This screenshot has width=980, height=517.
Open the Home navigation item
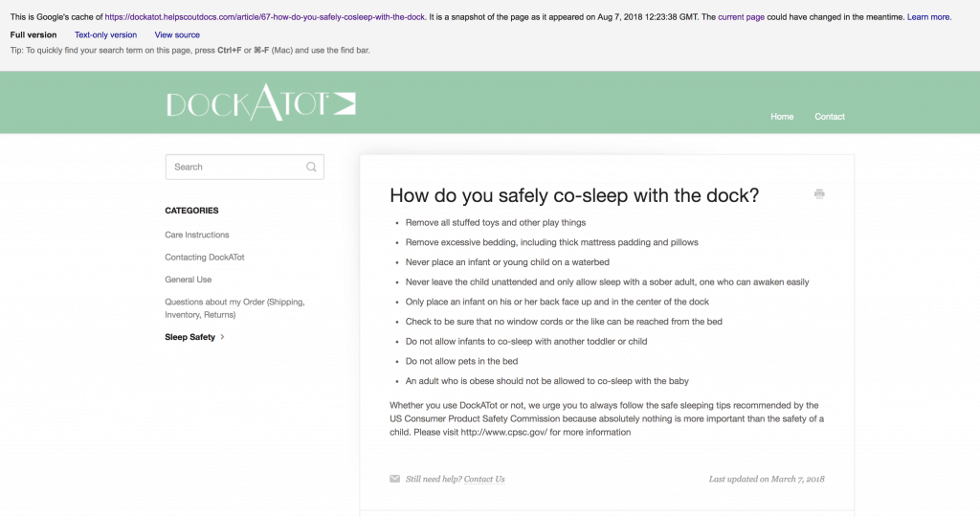coord(782,117)
